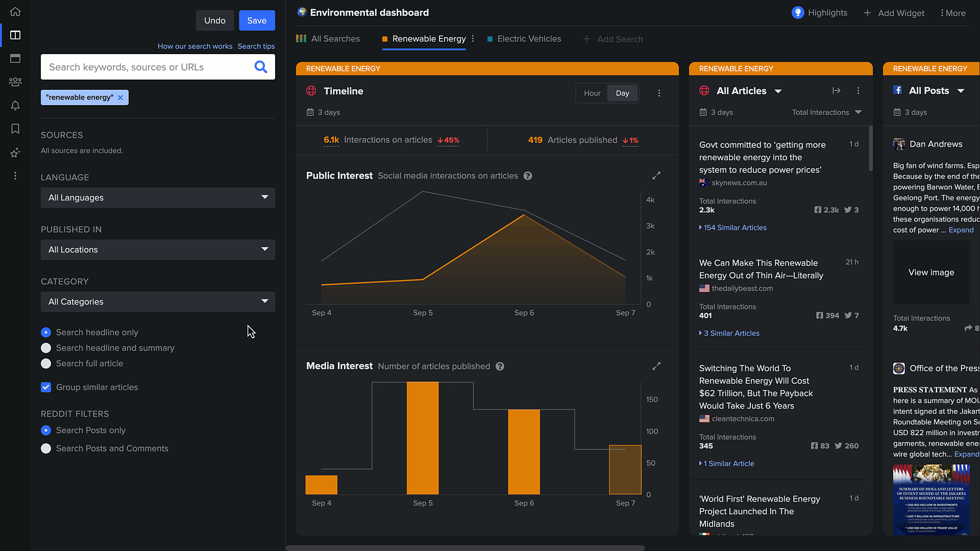Uncheck Group similar articles checkbox
Image resolution: width=980 pixels, height=551 pixels.
coord(46,387)
